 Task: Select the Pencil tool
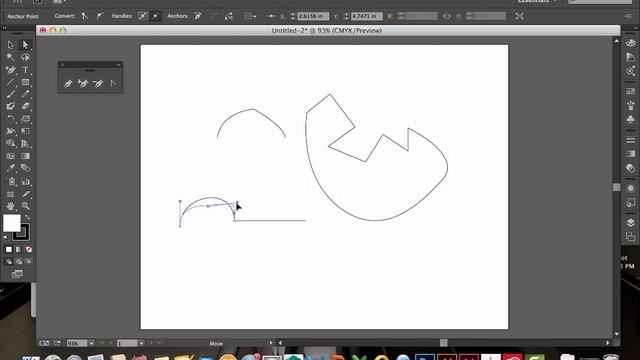pos(25,94)
